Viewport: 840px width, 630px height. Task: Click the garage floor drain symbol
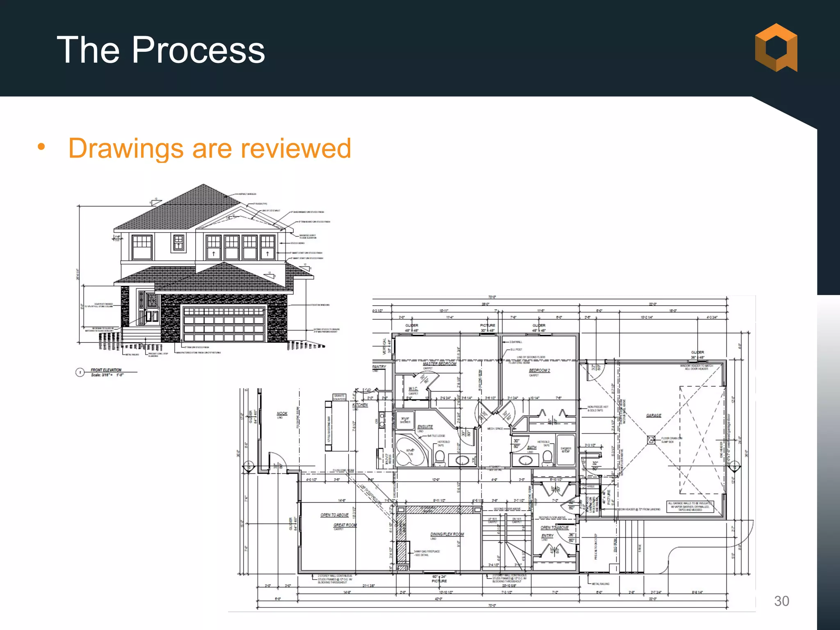651,440
